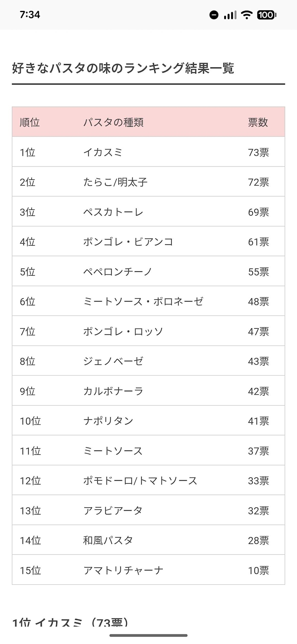Screen dimensions: 297x644
Task: Tap the 10票 vote count
Action: click(258, 570)
